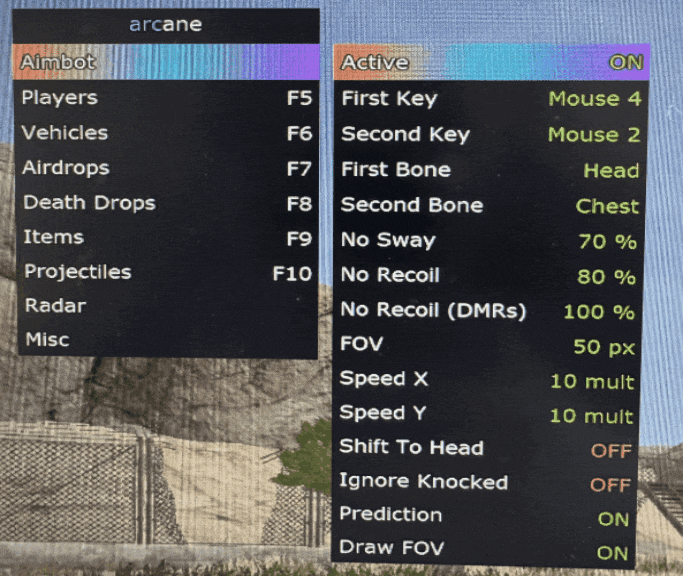Screen dimensions: 683x576
Task: Toggle Shift To Head setting
Action: 486,448
